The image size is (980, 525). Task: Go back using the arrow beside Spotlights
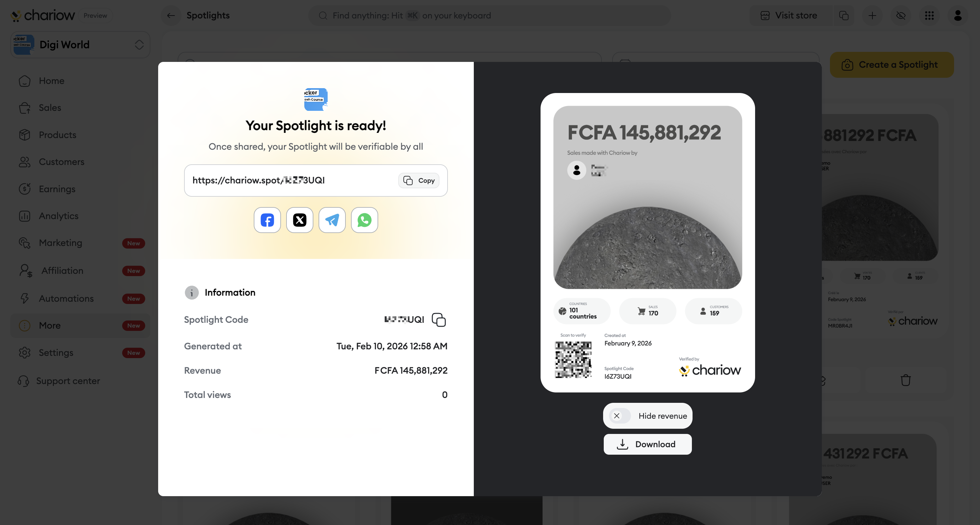[x=171, y=16]
